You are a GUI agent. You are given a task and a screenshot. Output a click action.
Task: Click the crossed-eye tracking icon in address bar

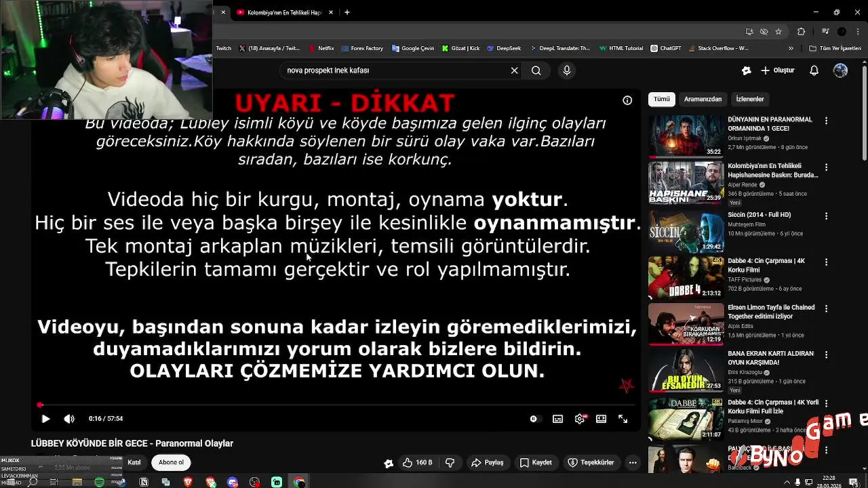764,31
